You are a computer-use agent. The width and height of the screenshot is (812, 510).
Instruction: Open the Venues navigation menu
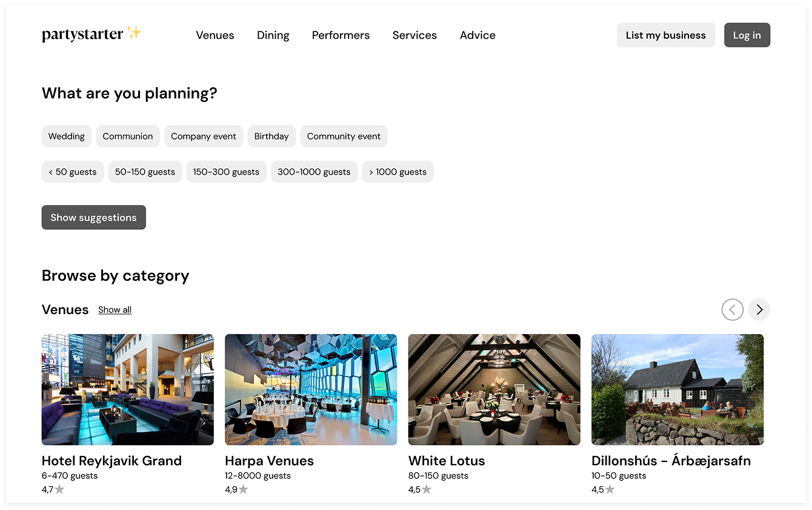click(215, 35)
